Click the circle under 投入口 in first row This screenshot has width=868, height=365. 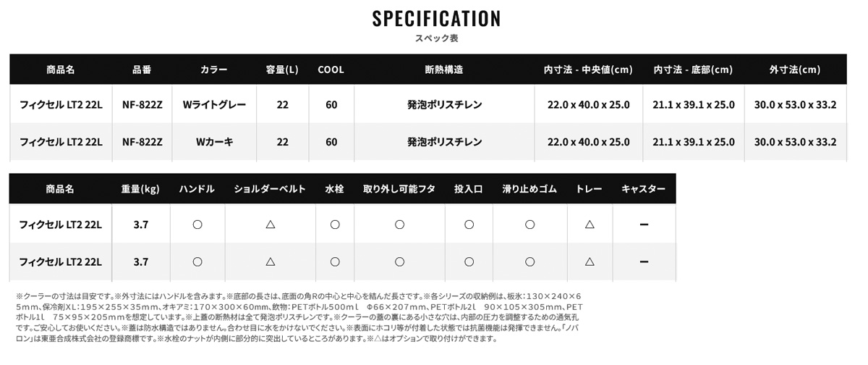click(469, 225)
